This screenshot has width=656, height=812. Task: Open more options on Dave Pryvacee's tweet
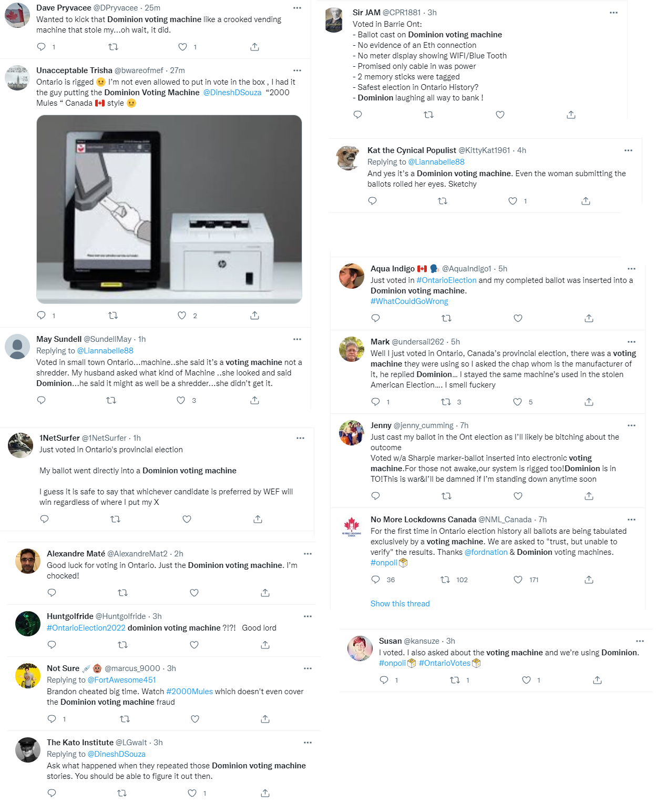click(x=297, y=8)
